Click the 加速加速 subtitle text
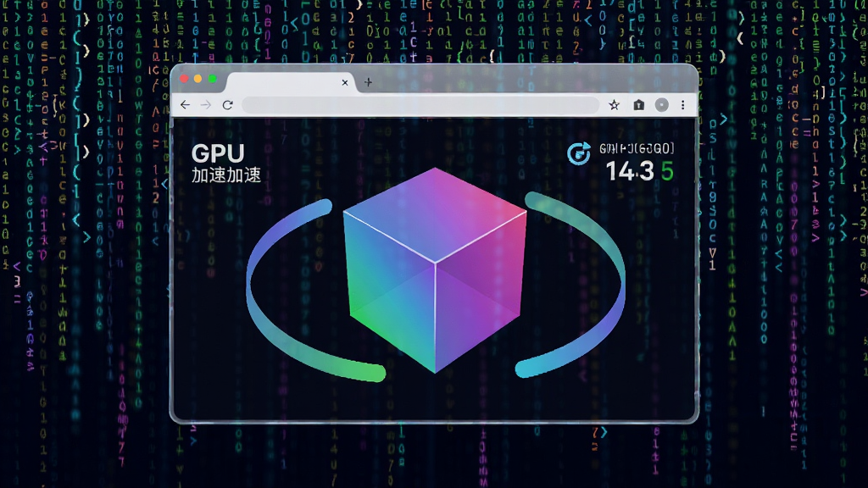The height and width of the screenshot is (488, 868). pos(225,175)
